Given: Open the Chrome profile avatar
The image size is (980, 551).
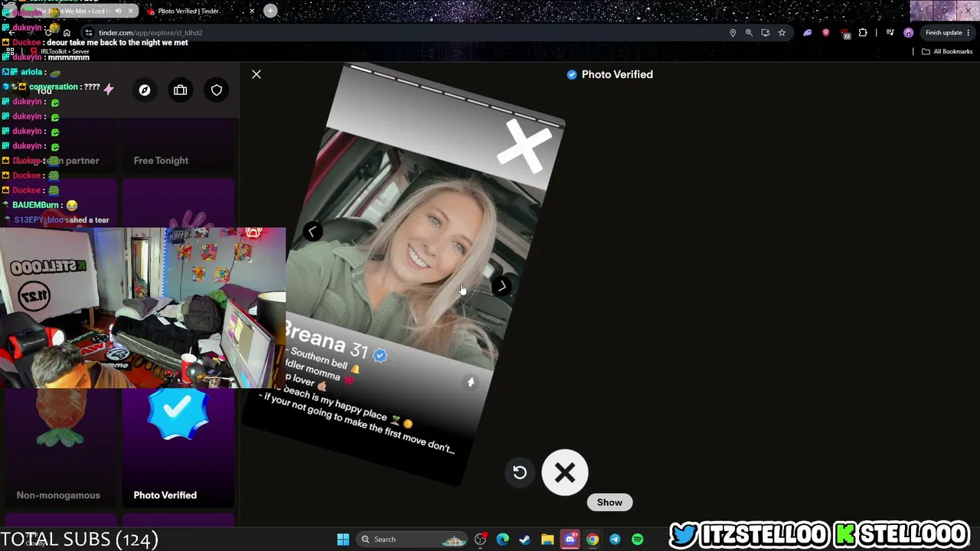Looking at the screenshot, I should coord(908,33).
